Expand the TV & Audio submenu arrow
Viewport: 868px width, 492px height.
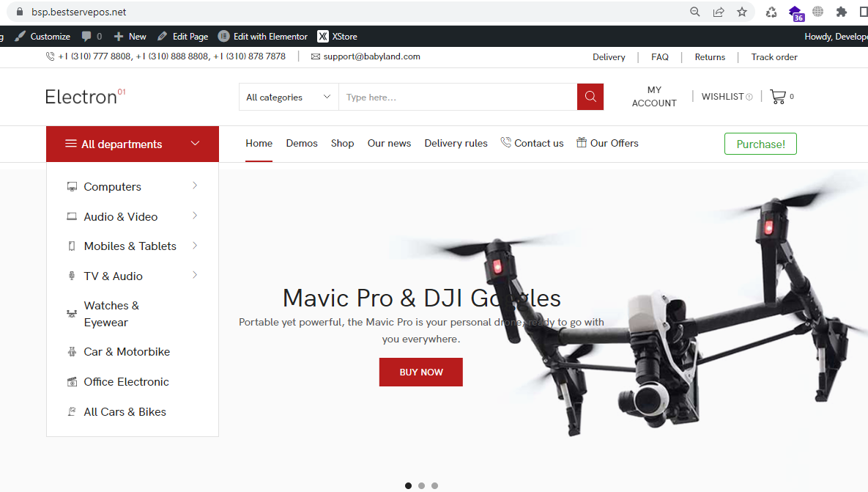coord(195,275)
